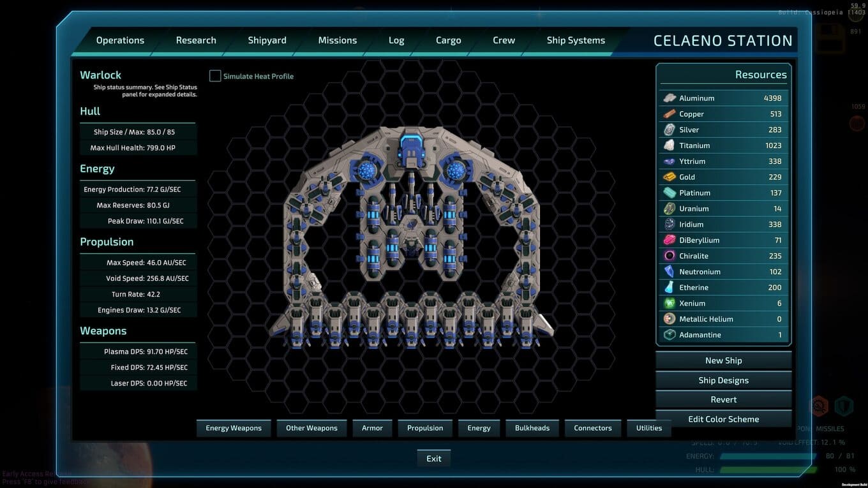The image size is (868, 488).
Task: Exit the station screen
Action: [434, 459]
